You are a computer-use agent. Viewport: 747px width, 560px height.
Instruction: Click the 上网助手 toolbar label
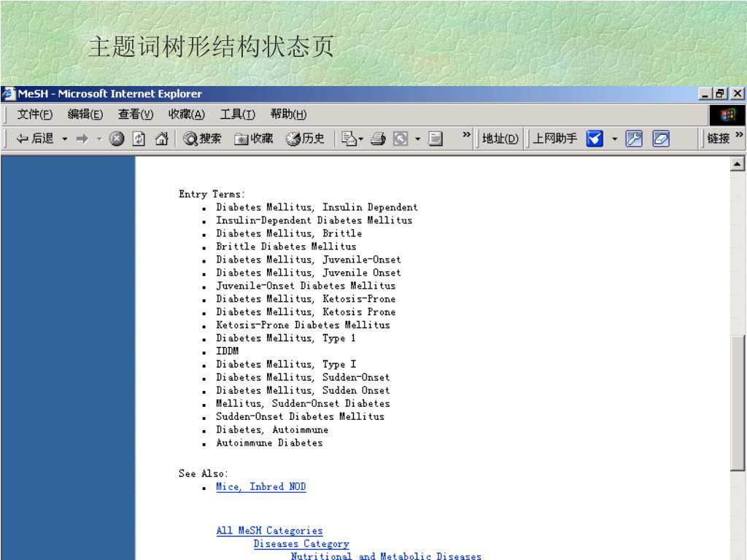[x=555, y=139]
